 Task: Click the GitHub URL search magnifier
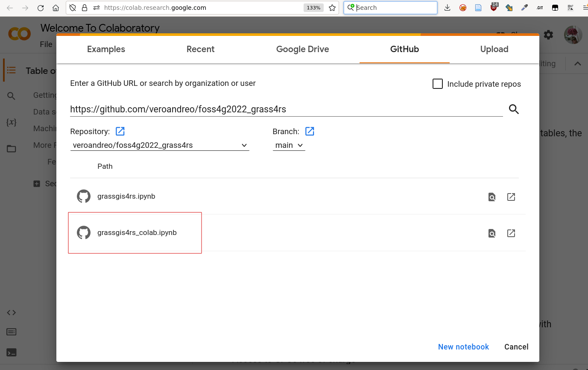[x=514, y=109]
